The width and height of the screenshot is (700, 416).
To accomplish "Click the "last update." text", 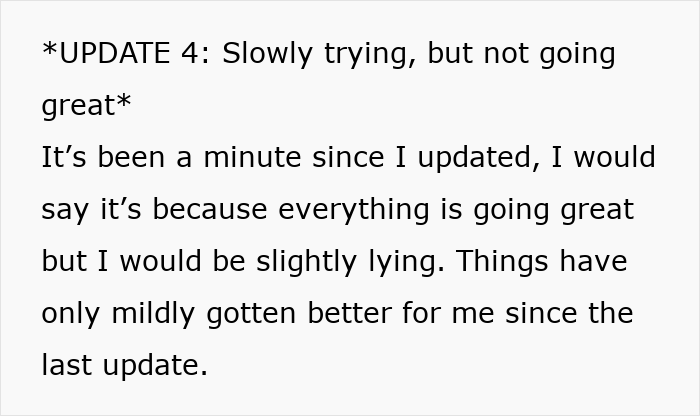I will point(124,366).
